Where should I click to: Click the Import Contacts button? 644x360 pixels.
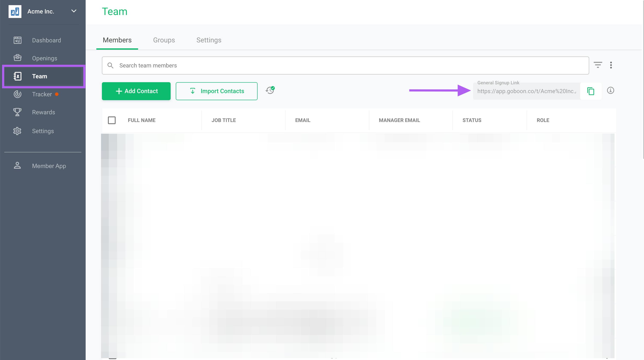tap(216, 91)
